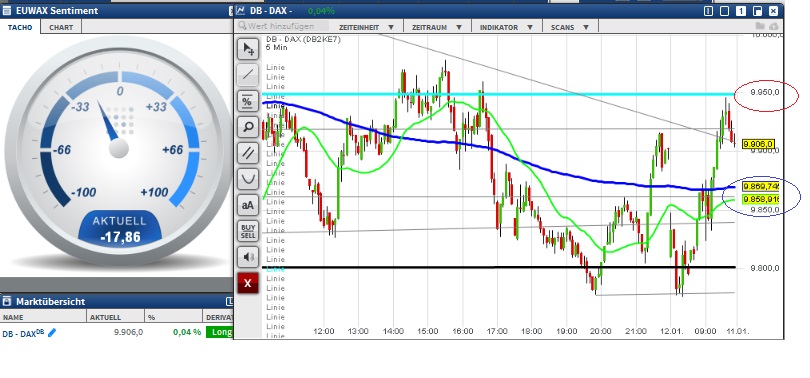Open the ZEITEINHEIT dropdown
The height and width of the screenshot is (378, 810).
click(367, 27)
